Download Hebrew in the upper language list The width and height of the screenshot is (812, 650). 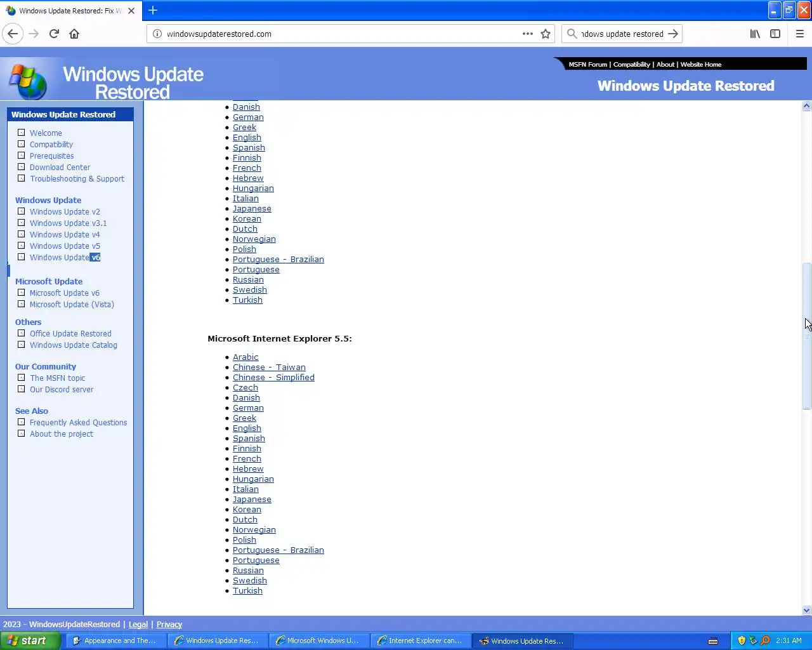click(248, 178)
